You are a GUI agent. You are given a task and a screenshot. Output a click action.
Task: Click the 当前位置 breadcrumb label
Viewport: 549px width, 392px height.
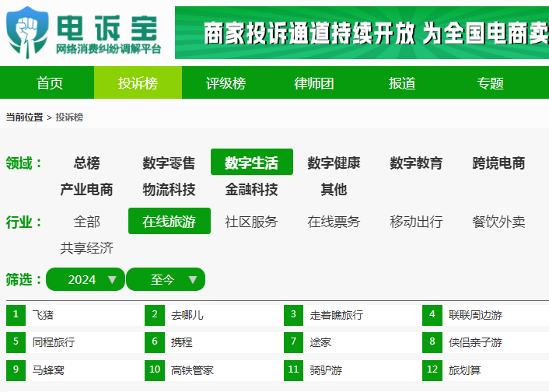[25, 117]
